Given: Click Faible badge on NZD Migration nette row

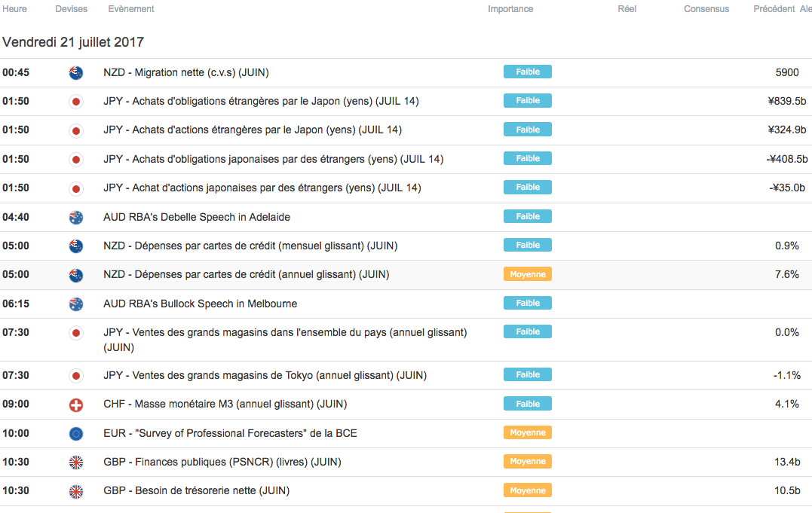Looking at the screenshot, I should pos(528,72).
